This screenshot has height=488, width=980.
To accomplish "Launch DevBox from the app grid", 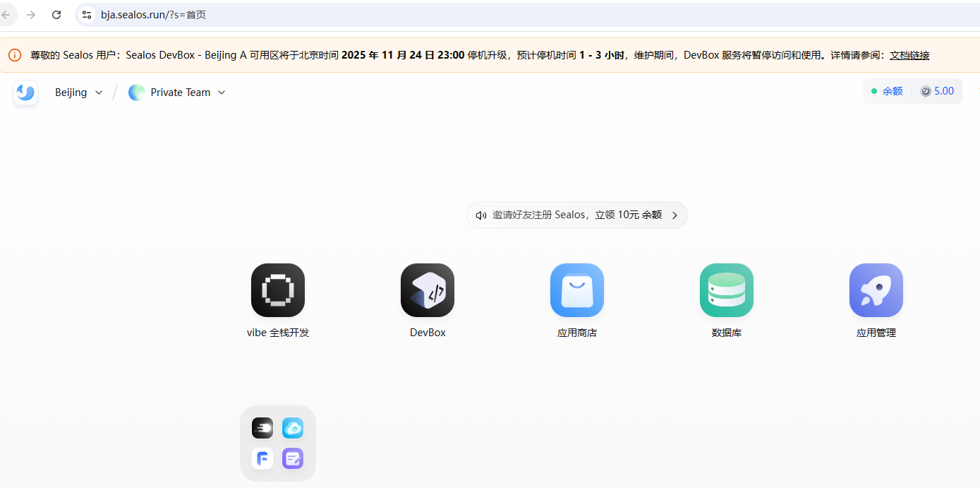I will (428, 290).
